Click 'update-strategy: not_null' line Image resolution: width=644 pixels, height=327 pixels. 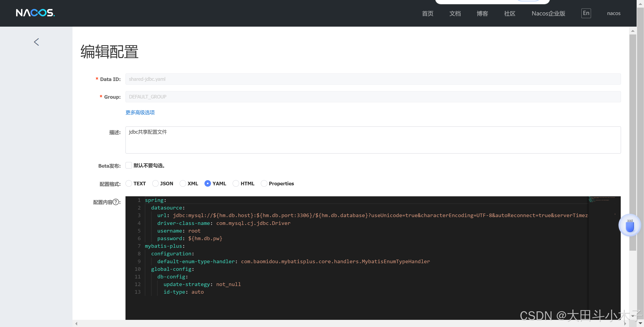pos(202,284)
